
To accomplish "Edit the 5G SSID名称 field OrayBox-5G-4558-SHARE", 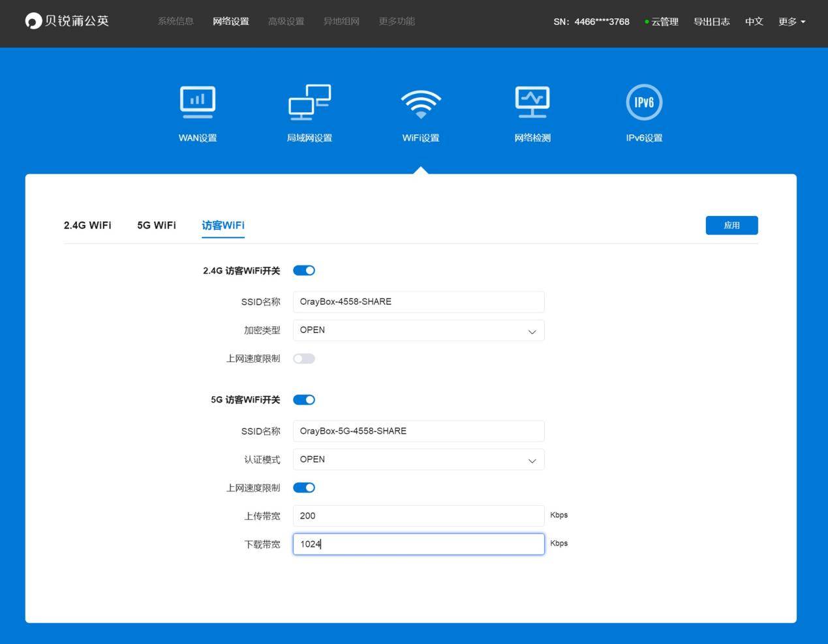I will coord(418,431).
